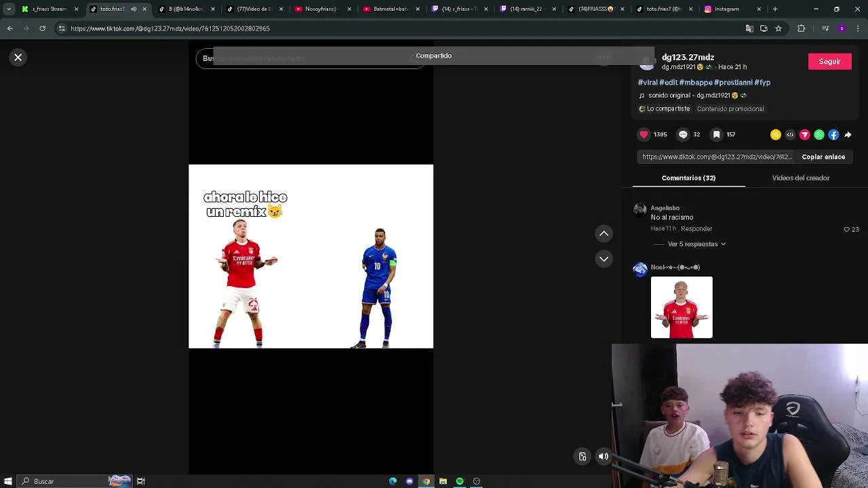Open a new browser tab
This screenshot has width=868, height=488.
[x=775, y=9]
